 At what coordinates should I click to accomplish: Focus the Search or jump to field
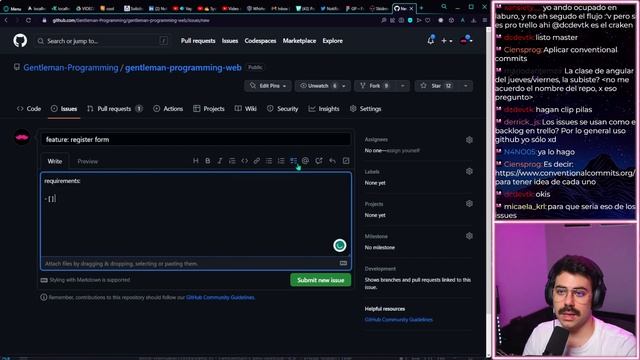pos(102,41)
